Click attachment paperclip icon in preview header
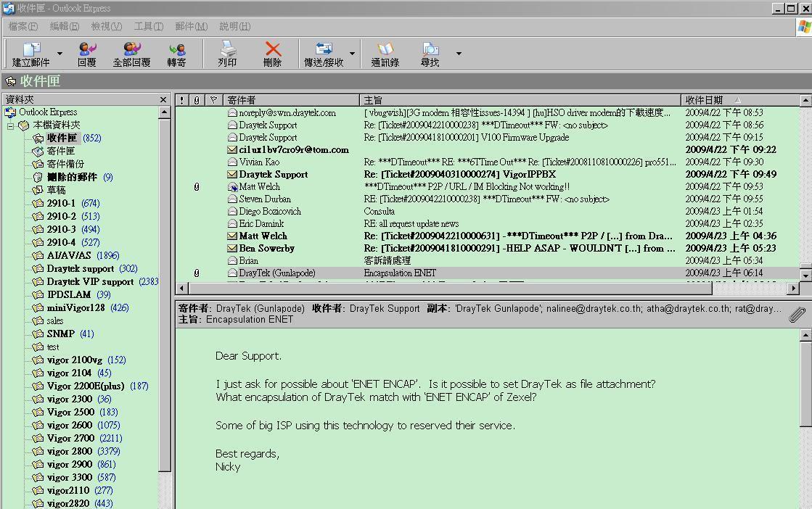Screen dimensions: 812x509 [x=797, y=314]
